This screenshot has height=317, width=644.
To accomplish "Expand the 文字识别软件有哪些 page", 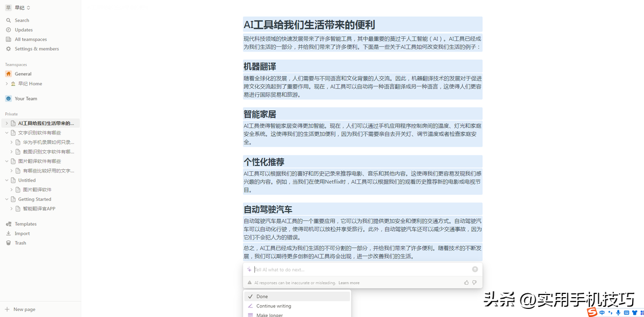I will tap(5, 132).
